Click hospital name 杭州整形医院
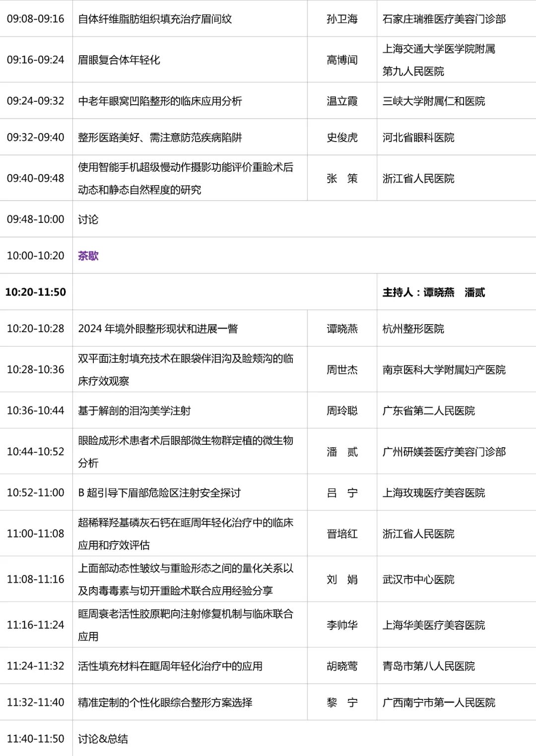This screenshot has width=536, height=756. [414, 328]
